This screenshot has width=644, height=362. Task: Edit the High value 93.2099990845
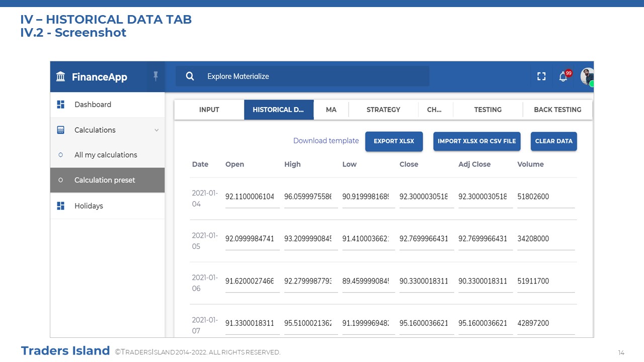pos(311,239)
